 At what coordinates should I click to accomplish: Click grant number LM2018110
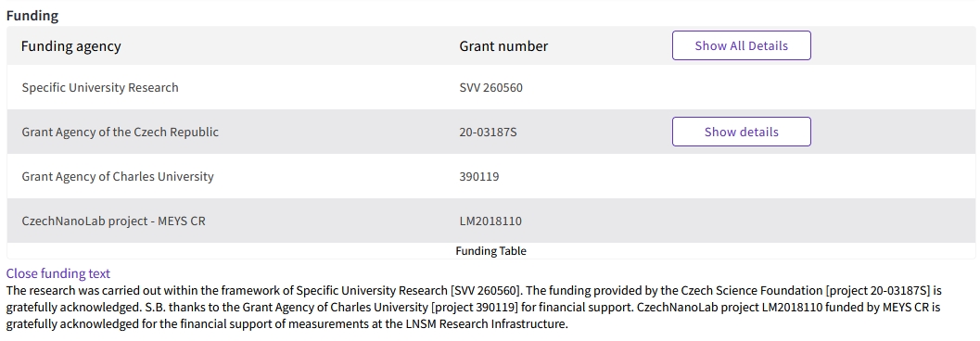490,221
